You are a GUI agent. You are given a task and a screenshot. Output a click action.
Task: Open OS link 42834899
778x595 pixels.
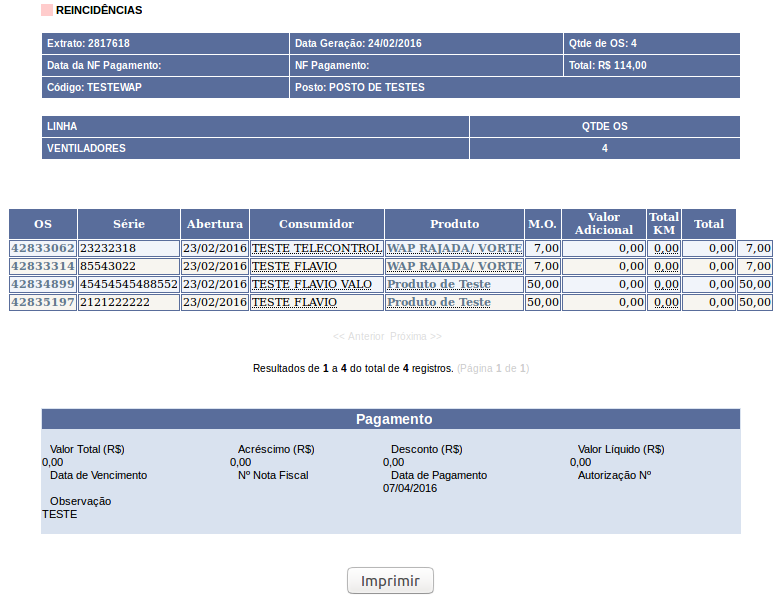coord(43,284)
